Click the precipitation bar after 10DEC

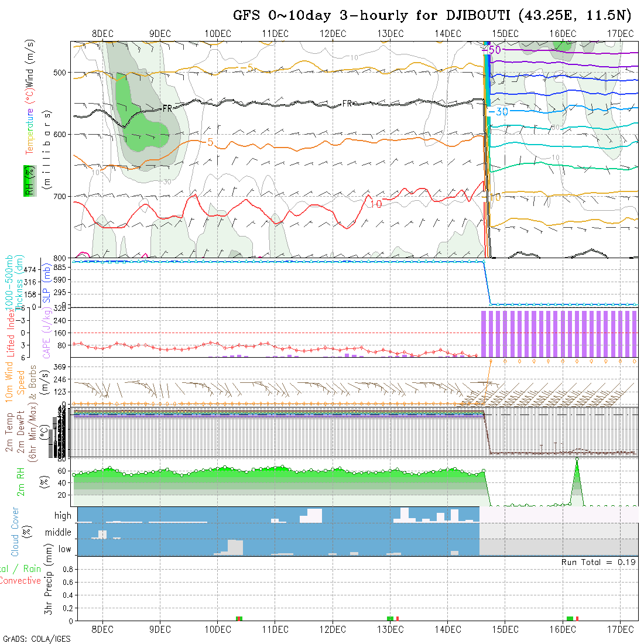pyautogui.click(x=239, y=618)
